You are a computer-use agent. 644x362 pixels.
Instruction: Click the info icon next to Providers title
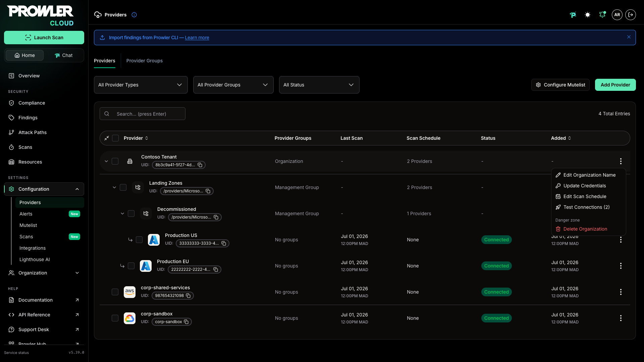(x=134, y=15)
